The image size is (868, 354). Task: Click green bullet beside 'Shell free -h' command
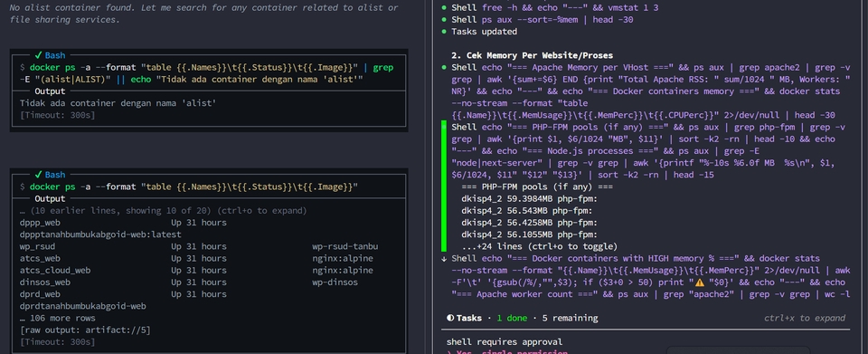pyautogui.click(x=444, y=8)
